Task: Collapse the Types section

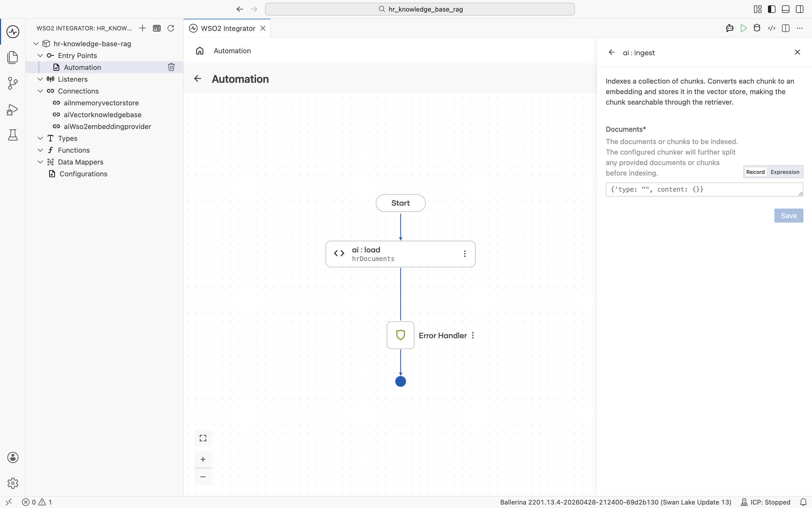Action: point(40,138)
